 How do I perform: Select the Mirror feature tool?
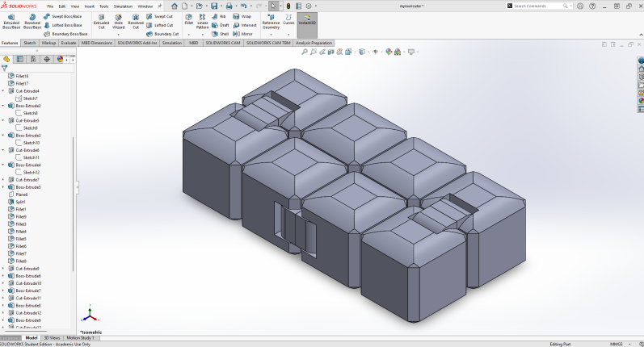[x=242, y=34]
